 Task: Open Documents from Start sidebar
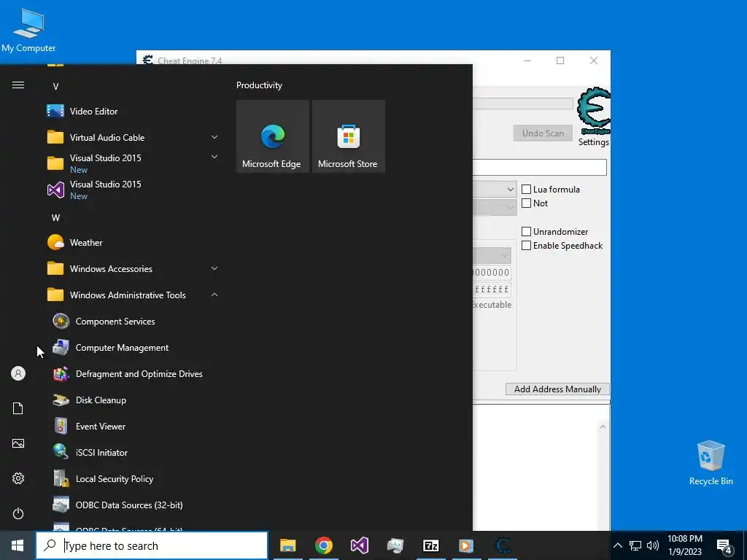pyautogui.click(x=18, y=408)
